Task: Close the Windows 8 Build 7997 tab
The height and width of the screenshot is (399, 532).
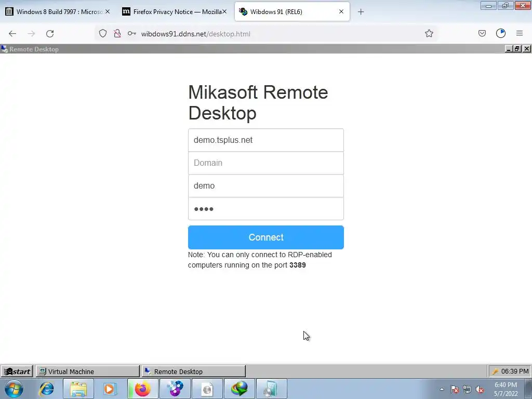Action: pos(107,11)
